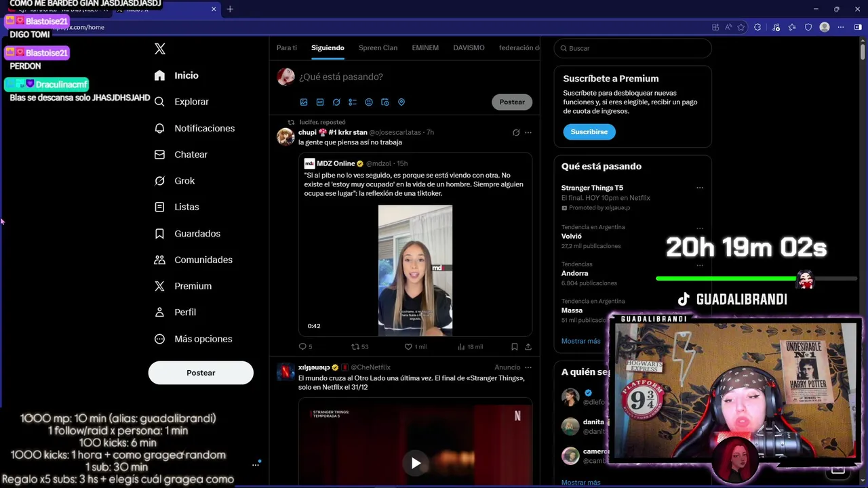
Task: Expand Más opciones menu
Action: [x=194, y=339]
